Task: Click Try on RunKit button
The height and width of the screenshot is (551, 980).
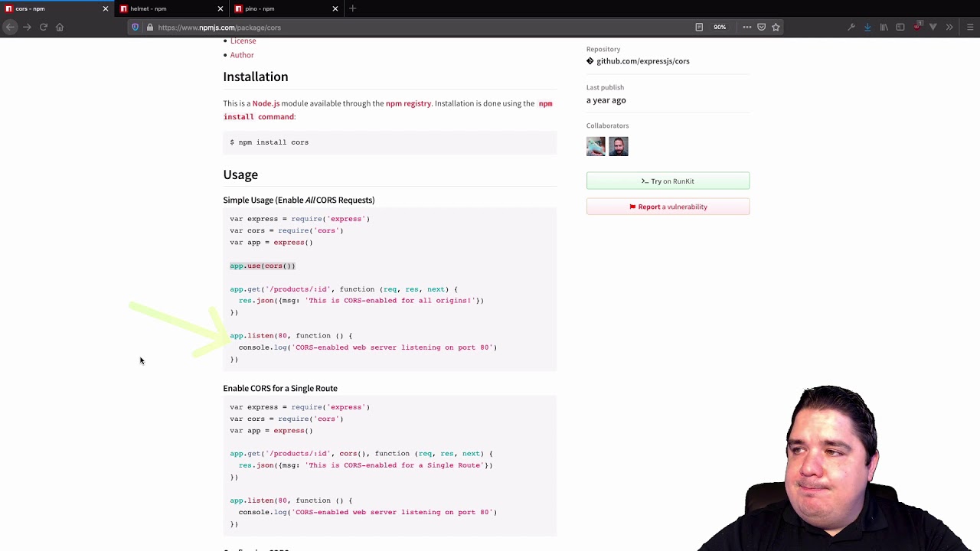Action: click(x=668, y=181)
